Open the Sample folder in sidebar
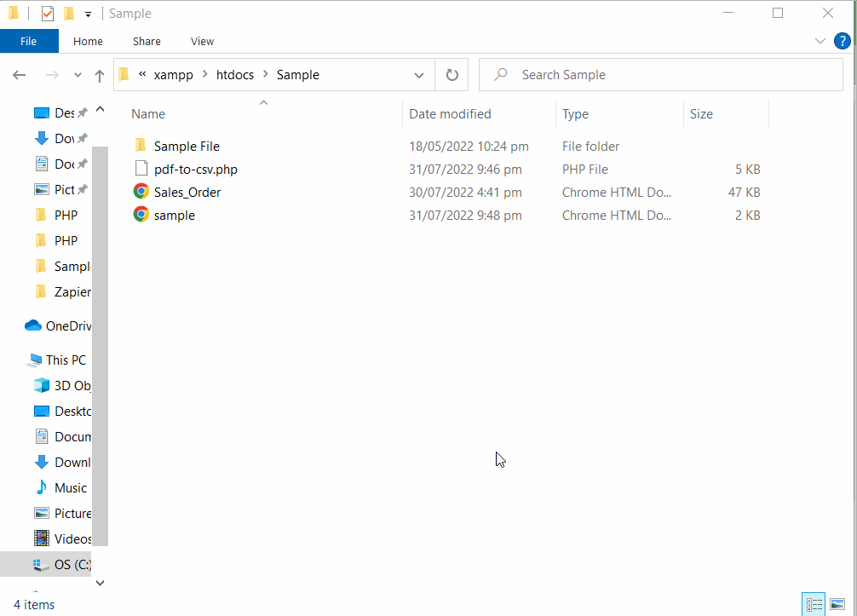The height and width of the screenshot is (616, 857). [62, 267]
